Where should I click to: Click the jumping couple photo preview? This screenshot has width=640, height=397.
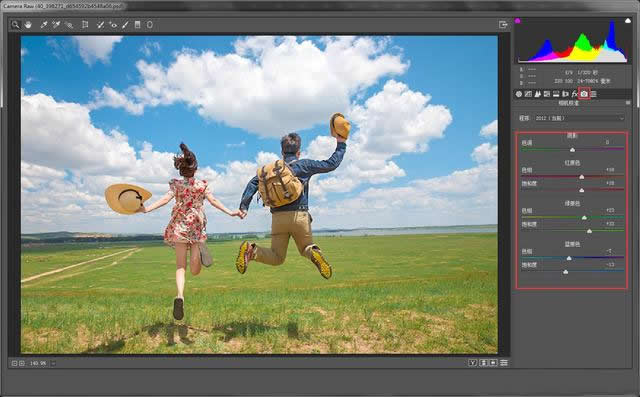259,195
